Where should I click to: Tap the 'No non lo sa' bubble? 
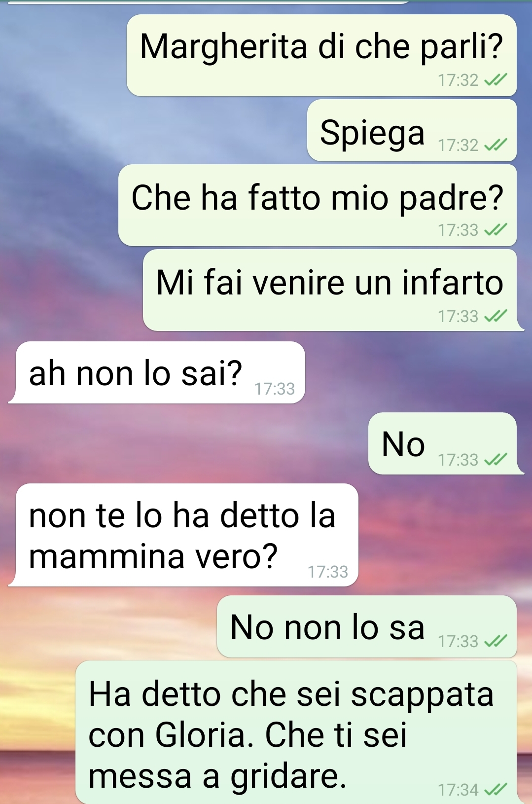tap(367, 626)
